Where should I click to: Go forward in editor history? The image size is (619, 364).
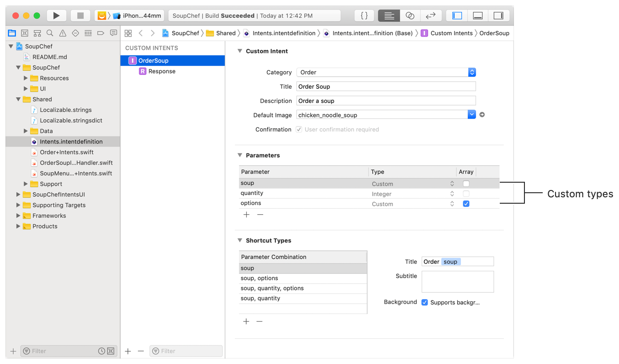tap(153, 33)
